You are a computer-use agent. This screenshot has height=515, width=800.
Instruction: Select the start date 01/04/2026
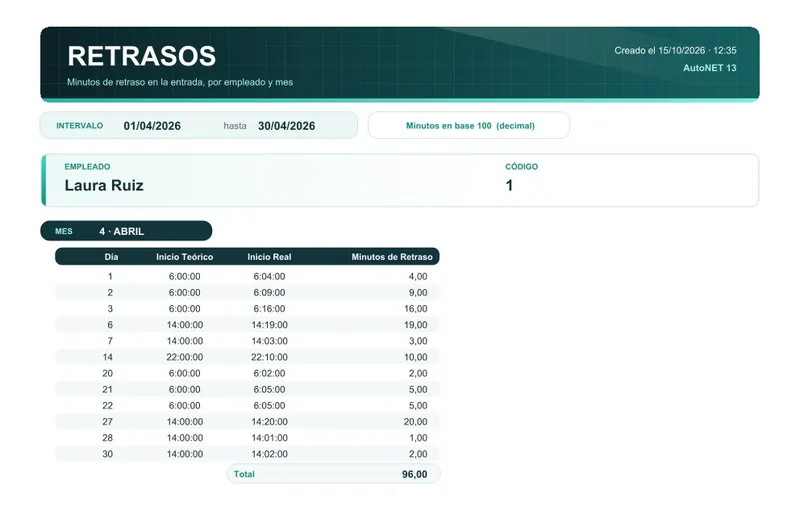click(152, 126)
